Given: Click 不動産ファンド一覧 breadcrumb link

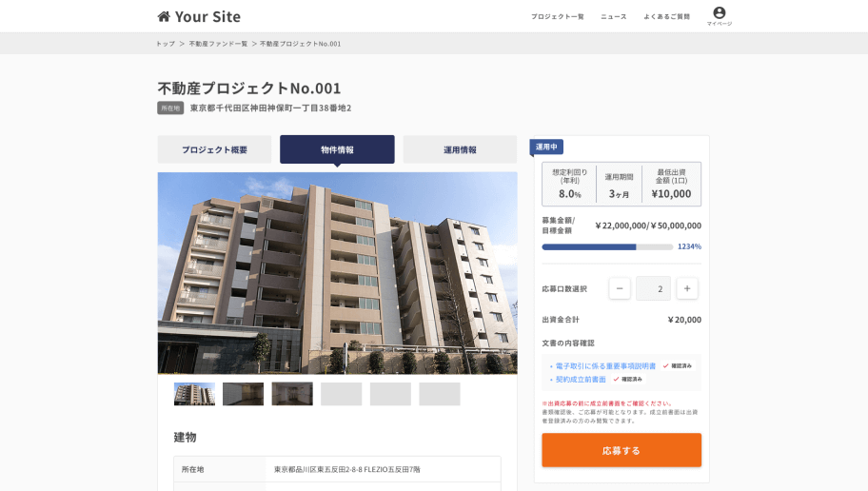Looking at the screenshot, I should click(218, 44).
